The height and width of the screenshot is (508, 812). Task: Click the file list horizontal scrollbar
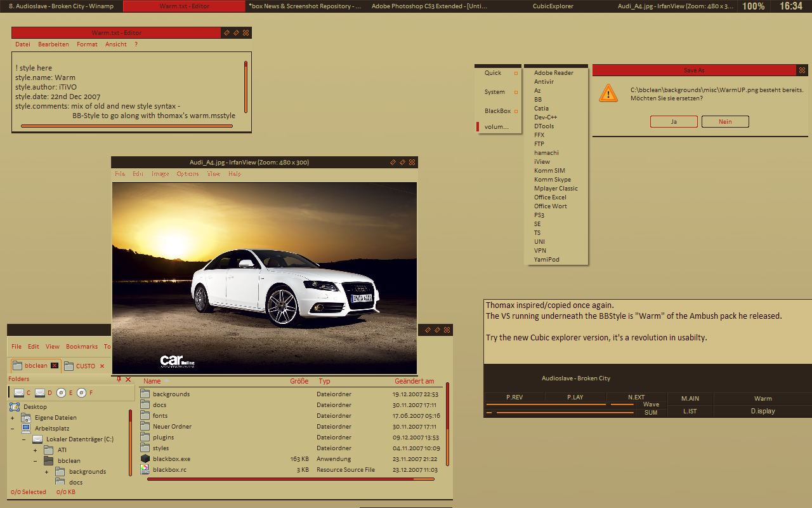tap(291, 479)
